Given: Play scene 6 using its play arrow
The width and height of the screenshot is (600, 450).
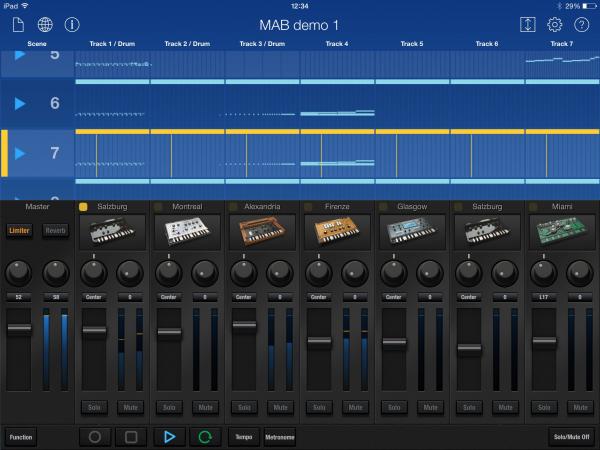Looking at the screenshot, I should (20, 103).
